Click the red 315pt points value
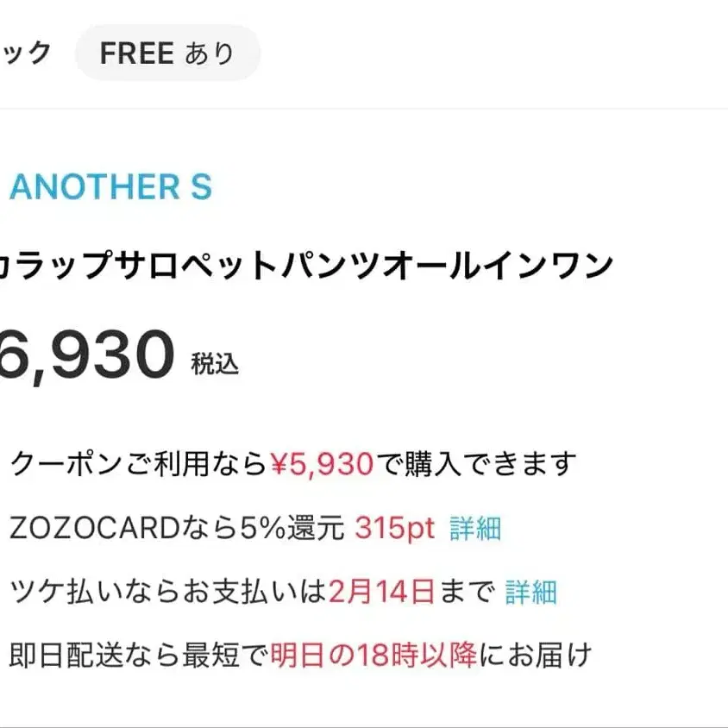 [x=394, y=528]
